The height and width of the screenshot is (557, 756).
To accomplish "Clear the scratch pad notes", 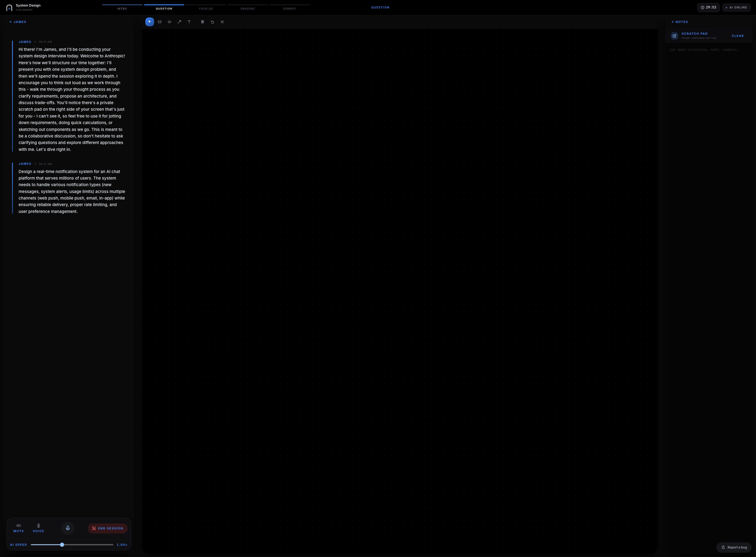I will [x=737, y=36].
